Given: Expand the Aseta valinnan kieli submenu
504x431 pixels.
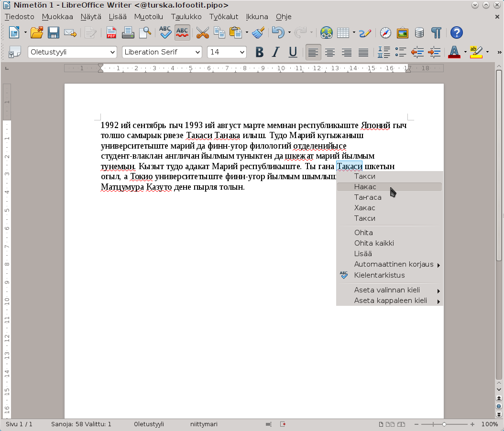Looking at the screenshot, I should (389, 290).
